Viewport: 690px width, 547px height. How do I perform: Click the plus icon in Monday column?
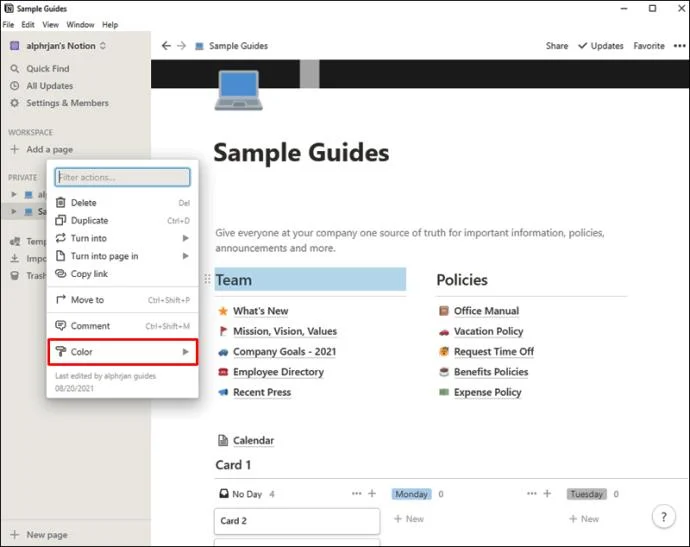click(x=547, y=493)
